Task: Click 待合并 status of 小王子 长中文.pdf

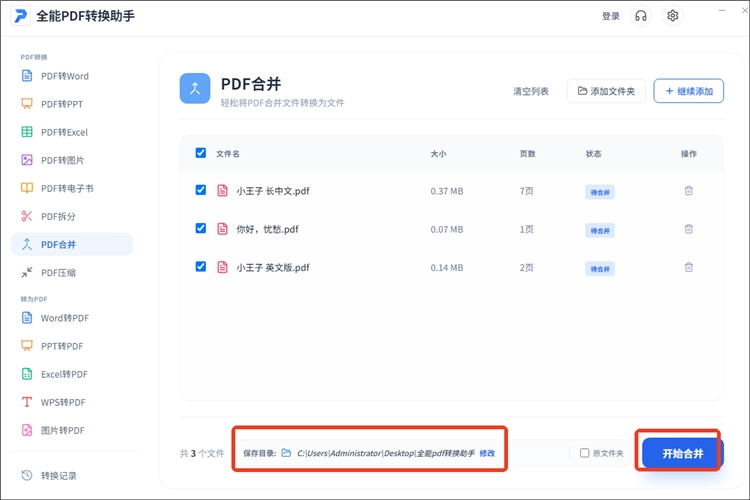Action: [x=600, y=192]
